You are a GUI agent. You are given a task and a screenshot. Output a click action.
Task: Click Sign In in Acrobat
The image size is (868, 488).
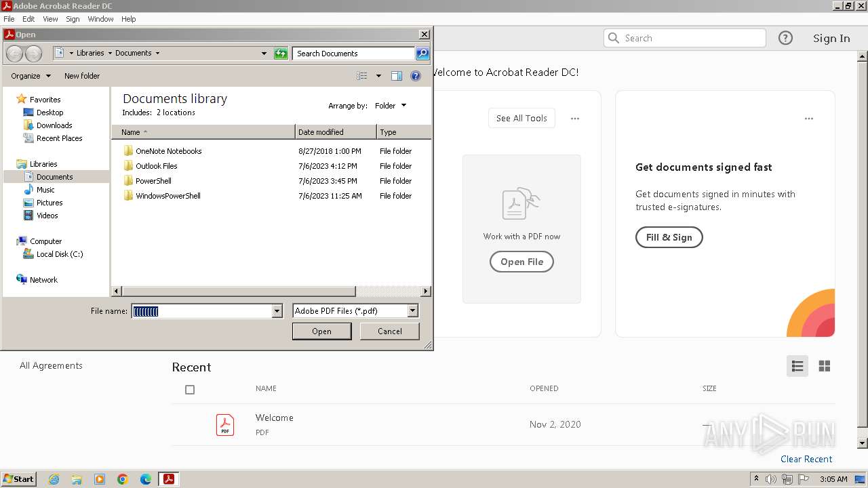click(831, 38)
